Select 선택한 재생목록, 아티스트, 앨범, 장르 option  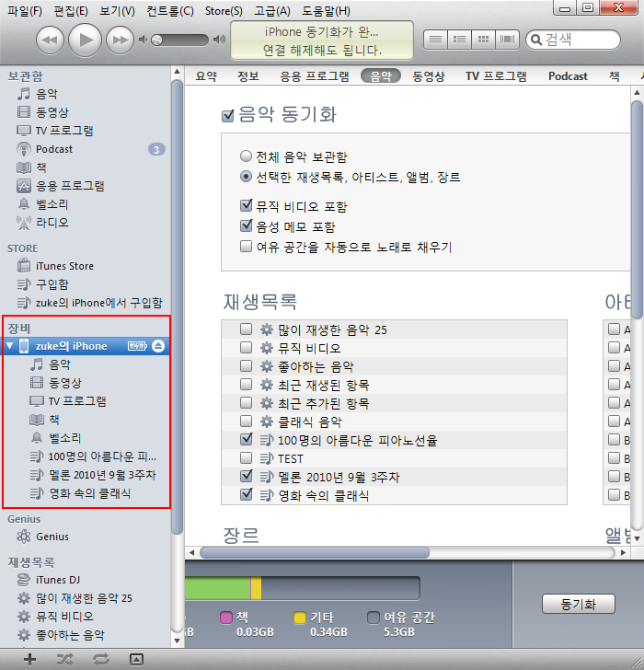(x=246, y=176)
